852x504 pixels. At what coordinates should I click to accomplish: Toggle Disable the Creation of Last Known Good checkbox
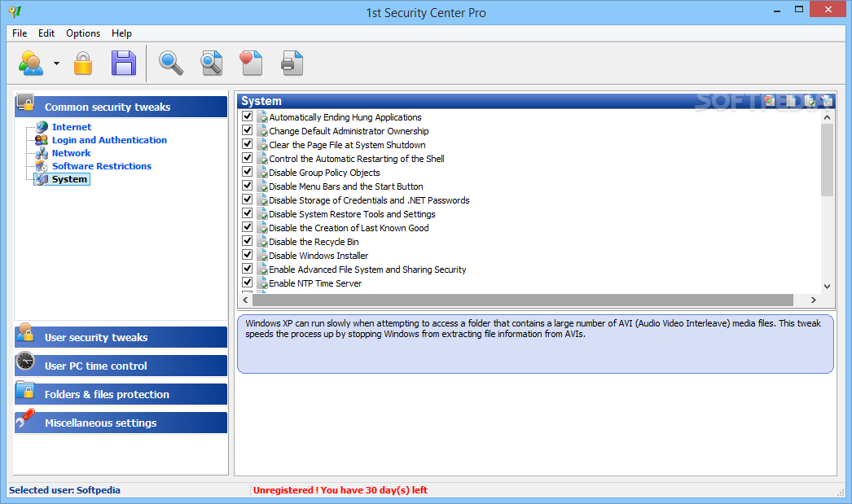[248, 227]
